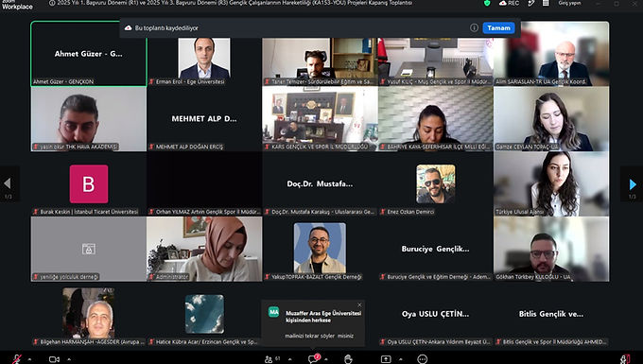Screen dimensions: 643x364
Task: Open audio options arrow next to microphone
Action: tap(29, 359)
